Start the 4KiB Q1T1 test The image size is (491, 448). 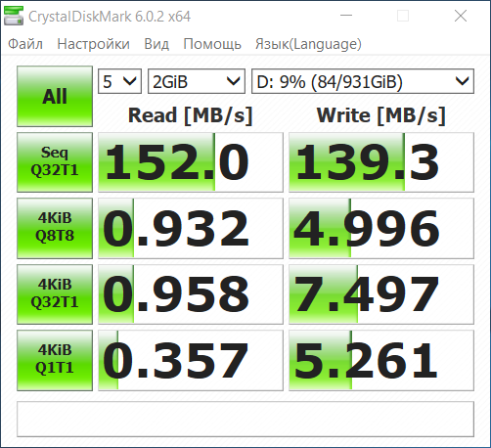point(55,360)
